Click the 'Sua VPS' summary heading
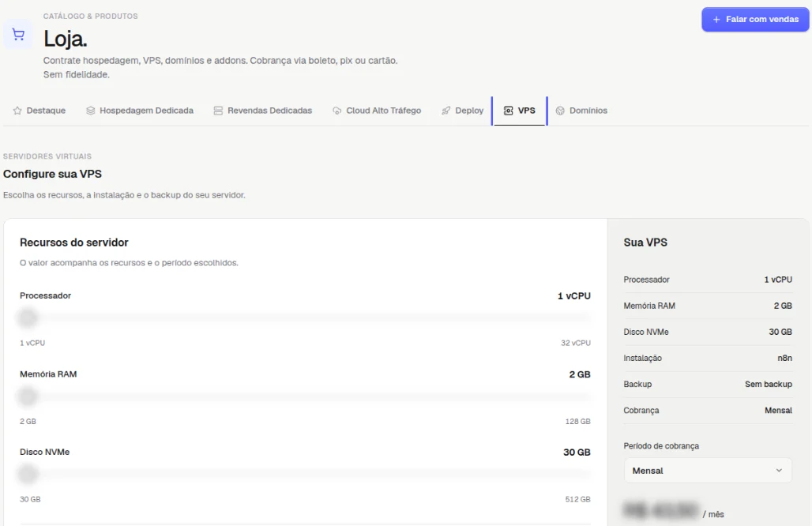Viewport: 812px width, 526px height. pos(645,242)
